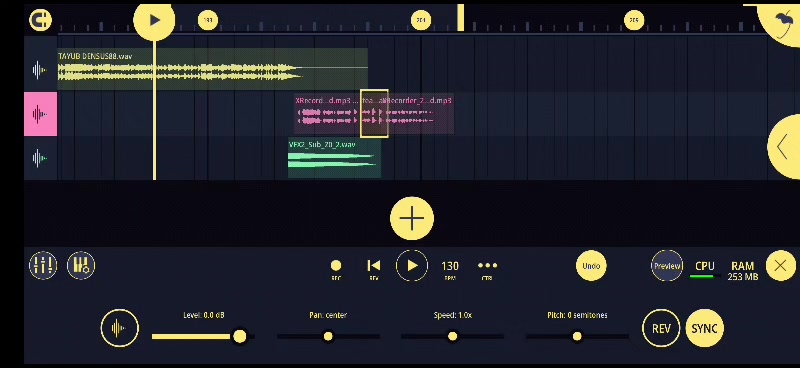Select the highlighted pink audio track header

point(40,114)
